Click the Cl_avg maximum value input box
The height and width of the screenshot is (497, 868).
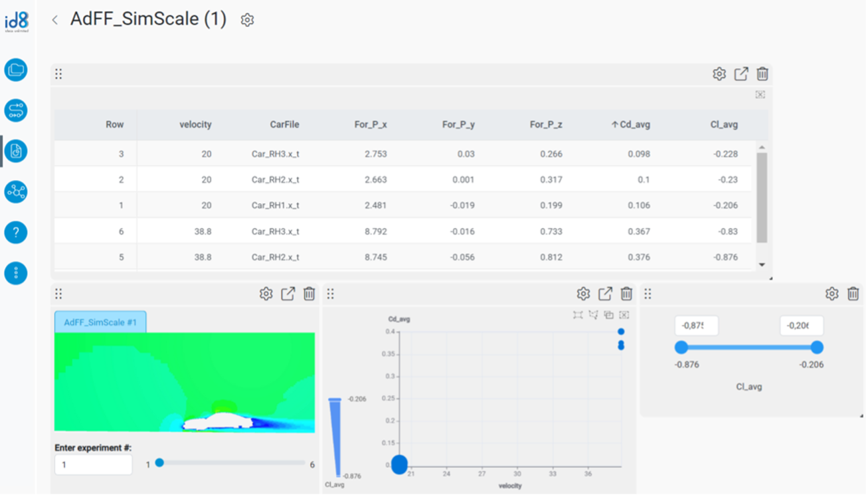coord(801,326)
